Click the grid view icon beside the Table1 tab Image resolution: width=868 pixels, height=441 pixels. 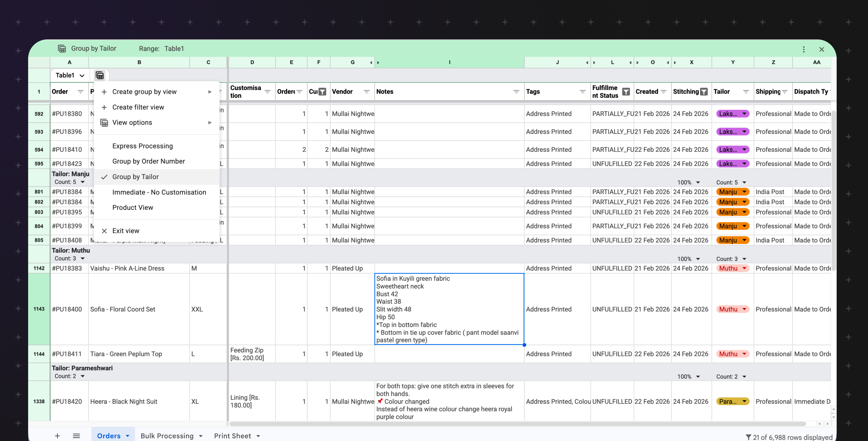[x=100, y=75]
